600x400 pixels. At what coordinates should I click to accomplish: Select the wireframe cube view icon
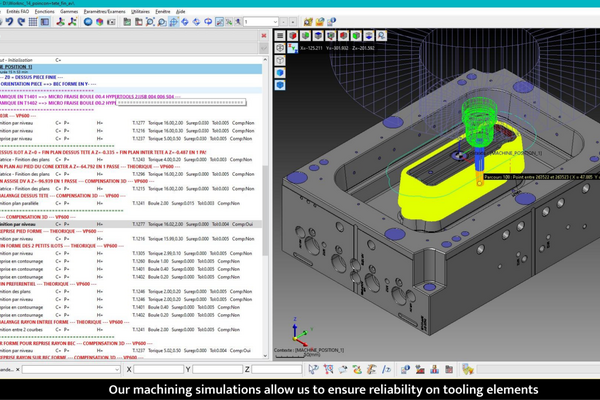[x=280, y=47]
